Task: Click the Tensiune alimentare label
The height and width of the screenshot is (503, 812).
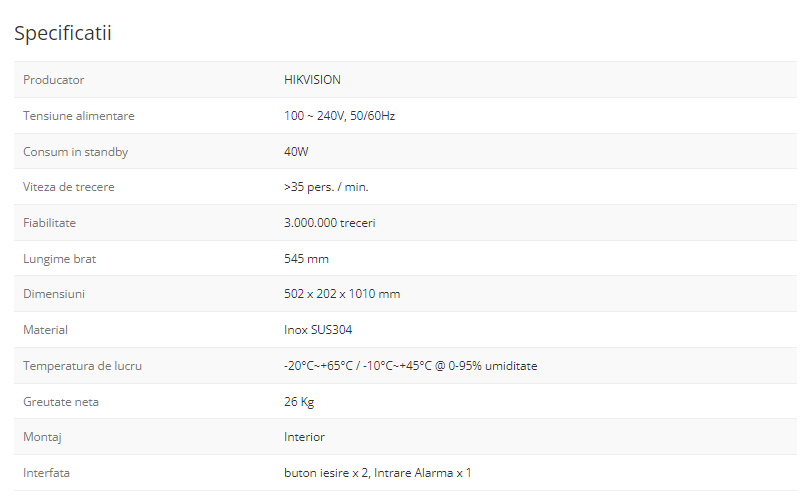Action: [78, 116]
